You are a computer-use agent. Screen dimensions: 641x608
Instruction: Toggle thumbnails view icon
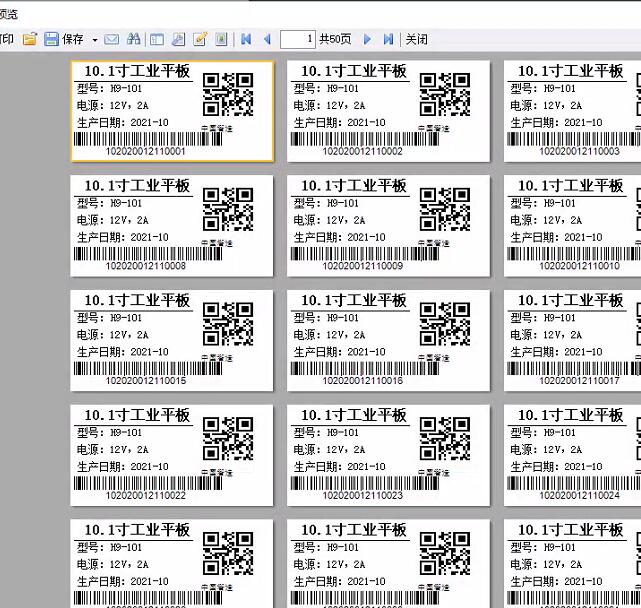221,39
